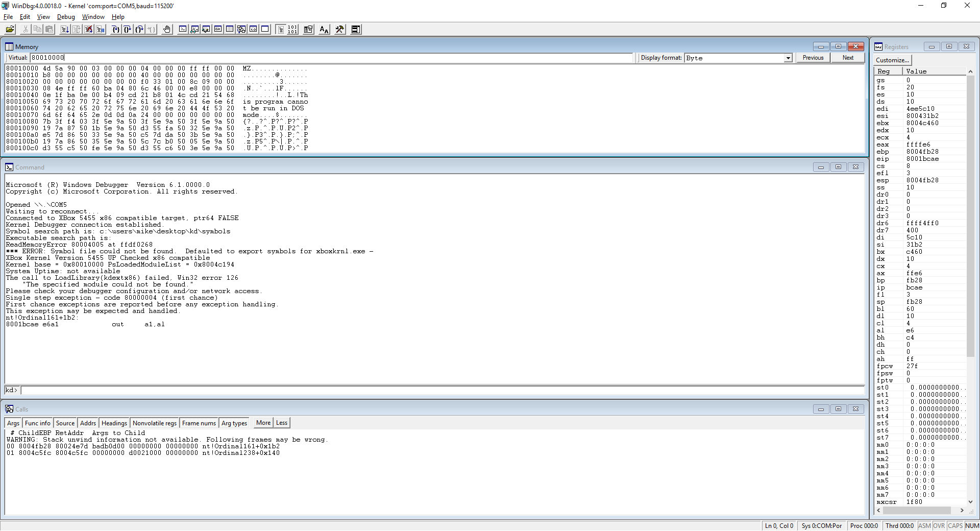Click the ASM indicator in status bar

pyautogui.click(x=924, y=526)
